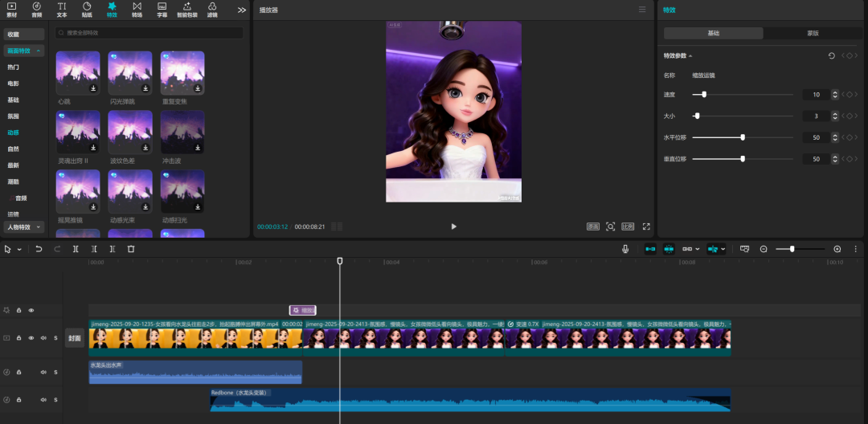The width and height of the screenshot is (868, 424).
Task: Click the fullscreen icon in the player
Action: [646, 226]
